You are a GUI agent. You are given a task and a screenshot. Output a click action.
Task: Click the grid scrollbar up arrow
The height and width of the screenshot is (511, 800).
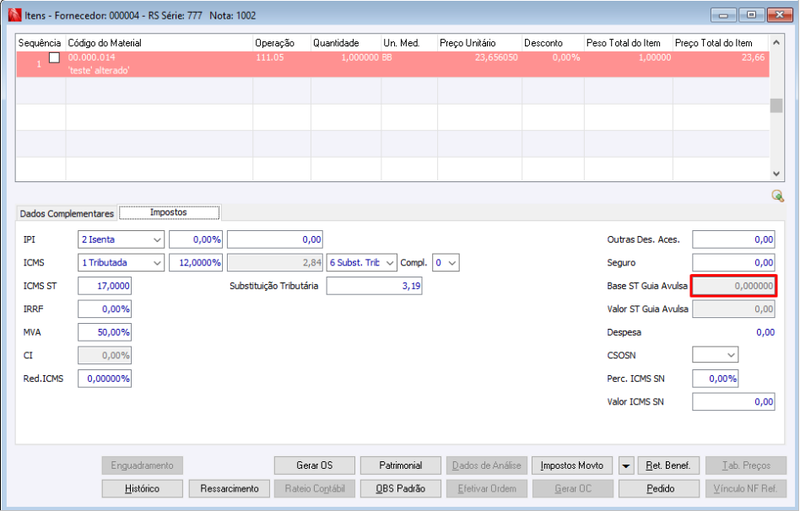point(776,42)
